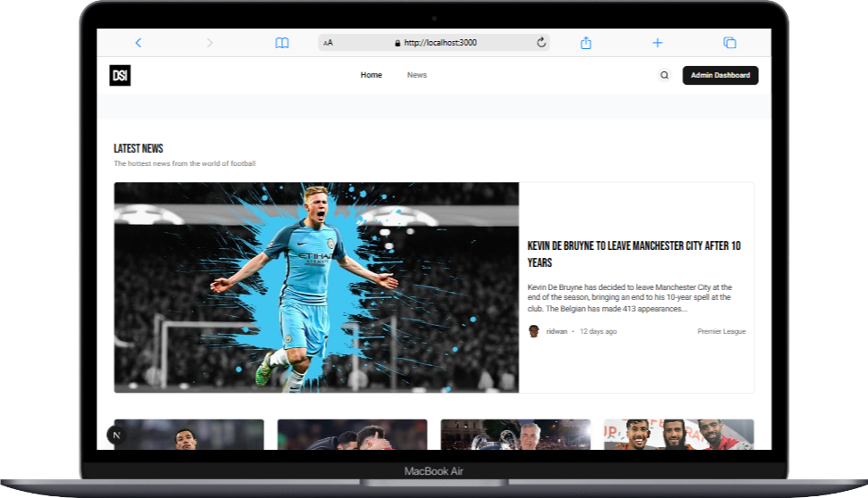Open the news card with trophy and coach

[515, 435]
